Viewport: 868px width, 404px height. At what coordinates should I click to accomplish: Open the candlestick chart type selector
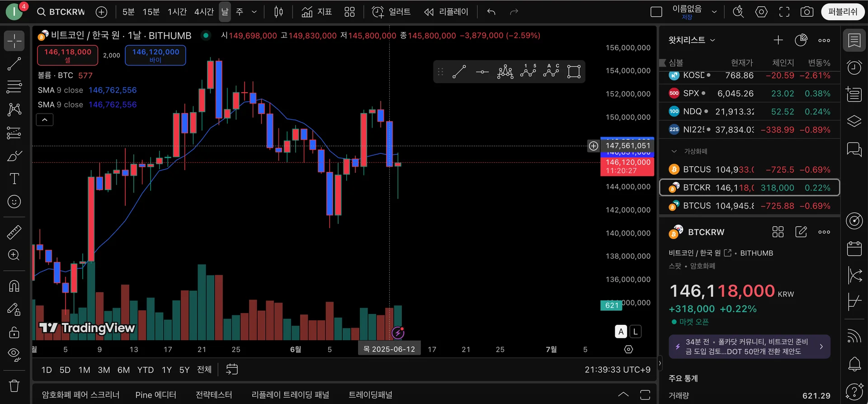coord(278,12)
